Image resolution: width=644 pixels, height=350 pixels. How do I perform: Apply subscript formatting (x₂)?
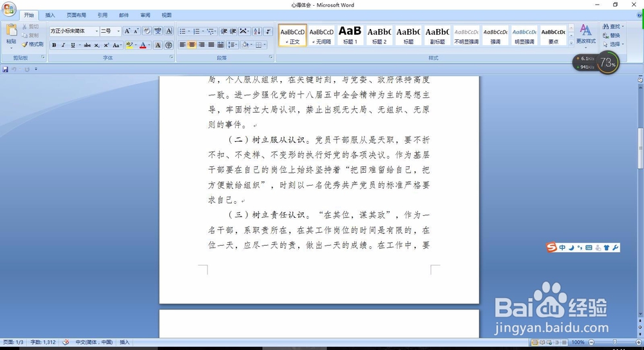click(97, 45)
